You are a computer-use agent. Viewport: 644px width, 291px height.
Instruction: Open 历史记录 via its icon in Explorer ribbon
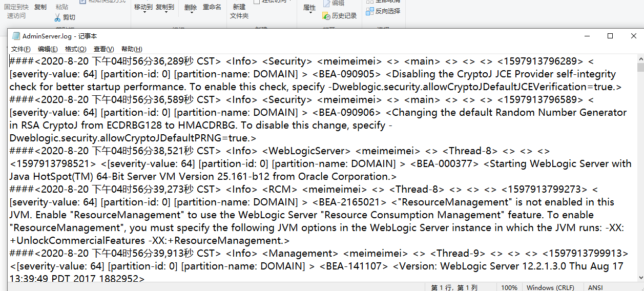click(327, 16)
